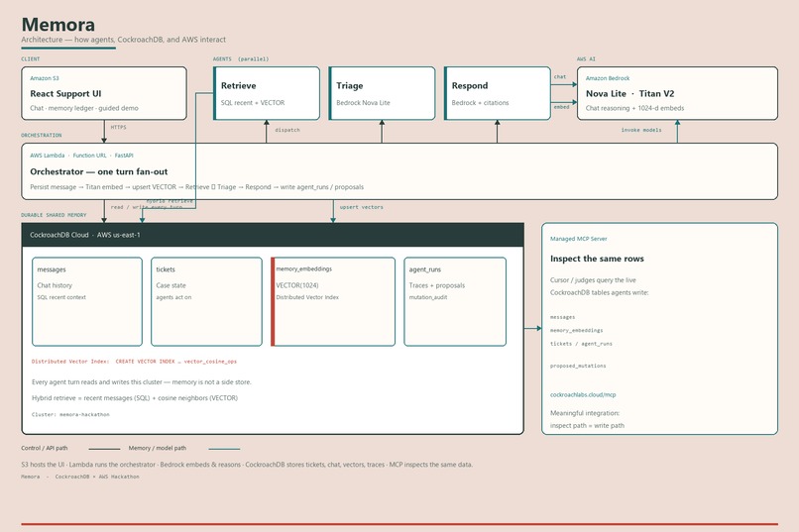Click the dispatch arrow label

(x=287, y=131)
